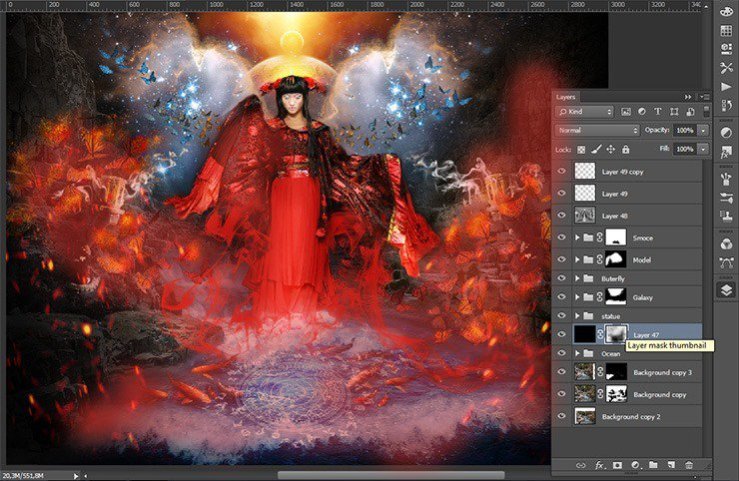Open the Layers panel flyout menu
Viewport: 739px width, 481px height.
pyautogui.click(x=705, y=97)
